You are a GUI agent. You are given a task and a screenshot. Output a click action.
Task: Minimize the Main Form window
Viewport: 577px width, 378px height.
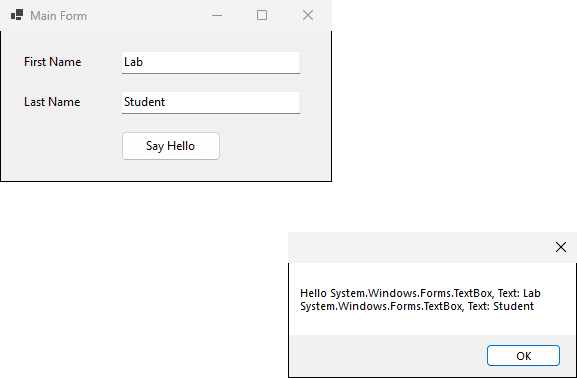pos(217,15)
